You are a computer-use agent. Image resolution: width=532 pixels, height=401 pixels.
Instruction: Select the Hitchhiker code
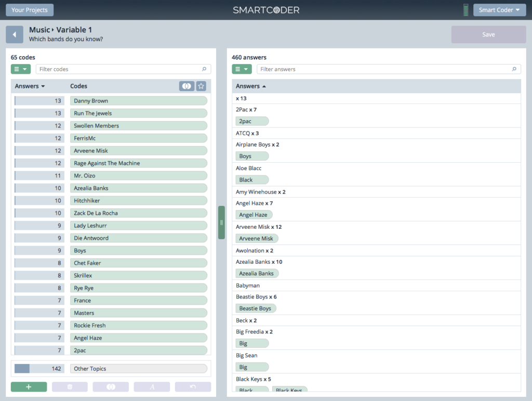click(139, 200)
